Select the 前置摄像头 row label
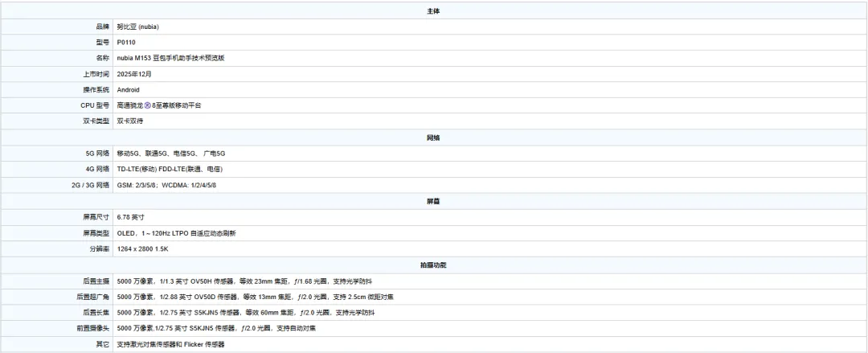The width and height of the screenshot is (868, 353). click(92, 329)
